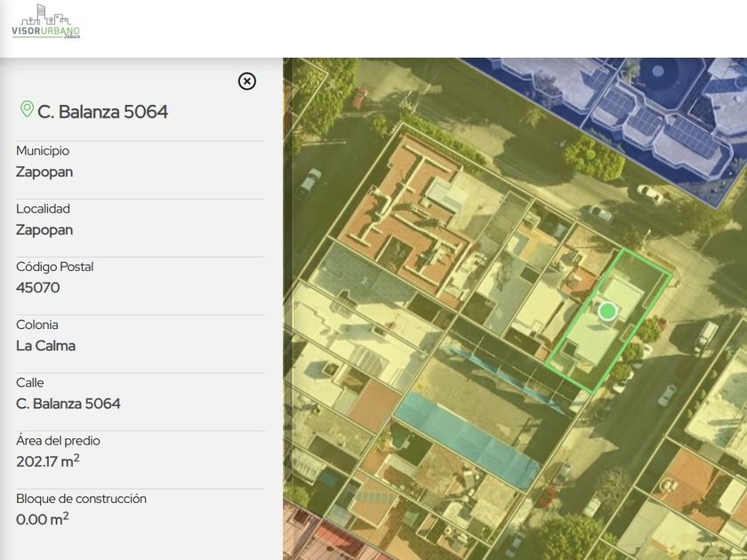Select the Bloque de construcción label
The height and width of the screenshot is (560, 747).
[81, 499]
